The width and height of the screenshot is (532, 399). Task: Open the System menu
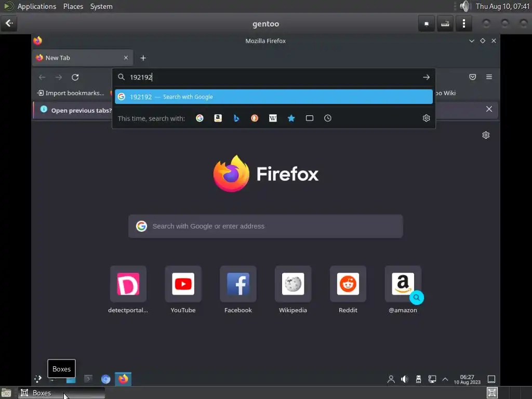[101, 6]
